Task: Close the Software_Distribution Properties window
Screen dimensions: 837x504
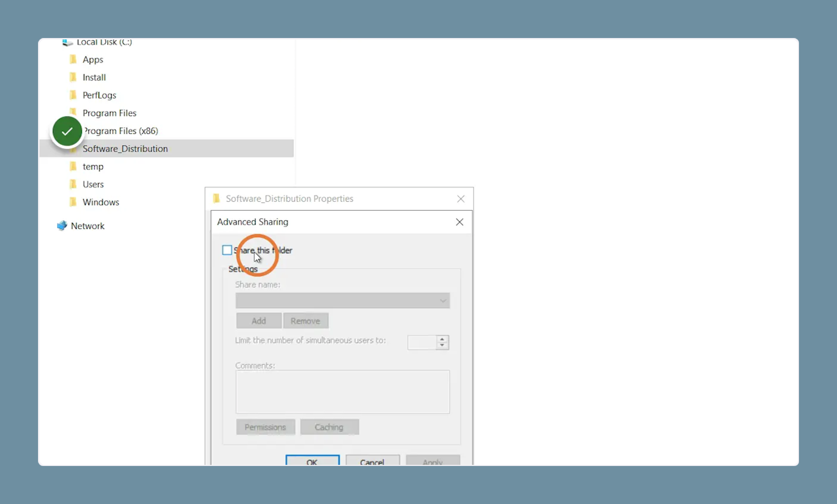Action: [x=461, y=199]
